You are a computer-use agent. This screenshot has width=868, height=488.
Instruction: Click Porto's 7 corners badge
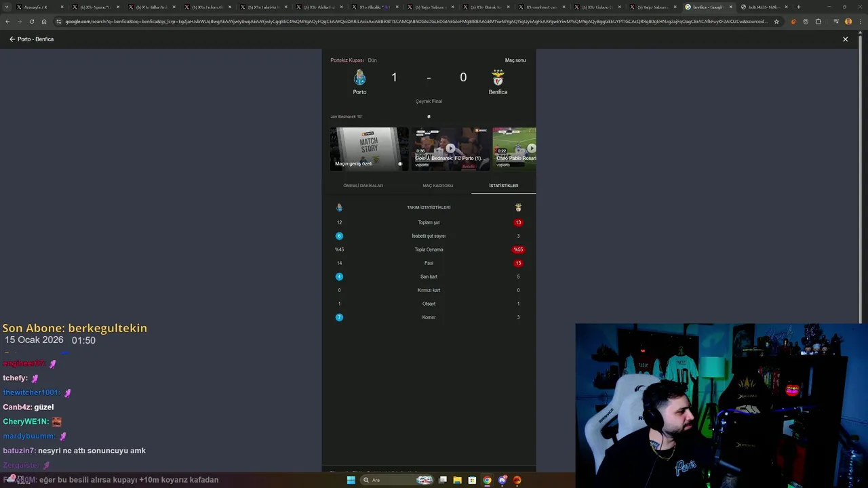click(339, 317)
